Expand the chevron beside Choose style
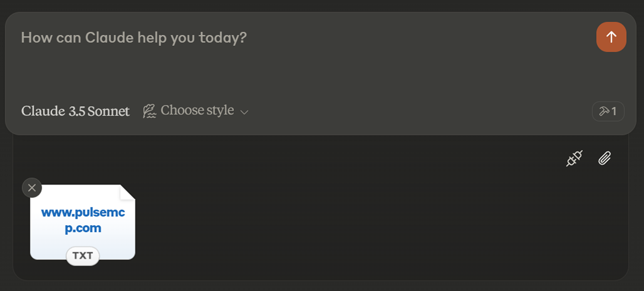This screenshot has height=291, width=644. pyautogui.click(x=244, y=112)
